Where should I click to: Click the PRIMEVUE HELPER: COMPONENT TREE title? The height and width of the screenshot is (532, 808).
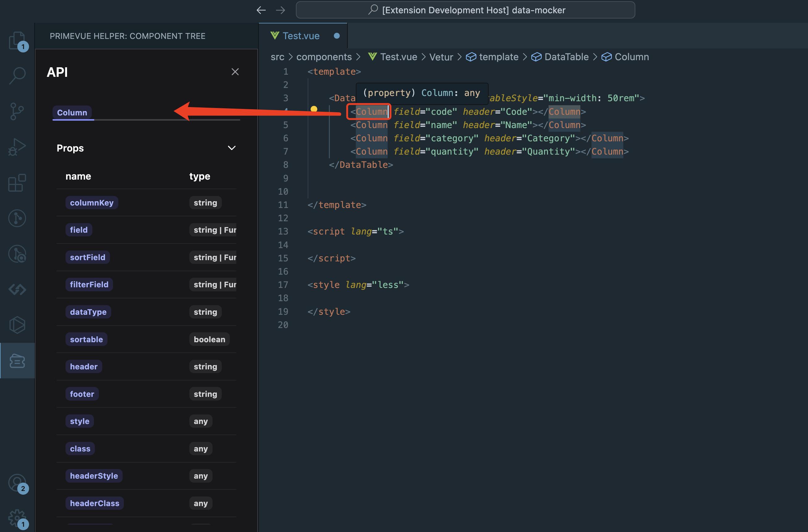[x=128, y=36]
